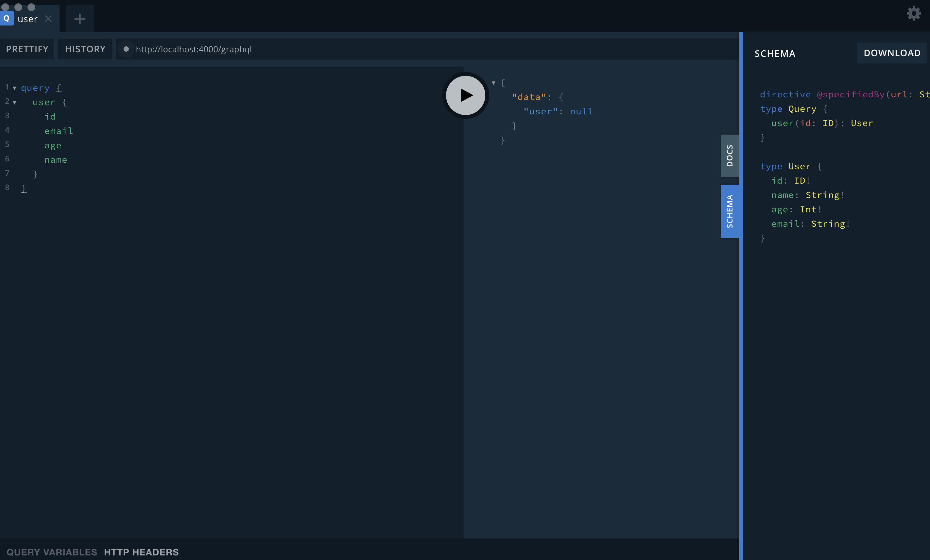Screen dimensions: 930x560
Task: Click the Q query icon on the user tab
Action: [7, 19]
